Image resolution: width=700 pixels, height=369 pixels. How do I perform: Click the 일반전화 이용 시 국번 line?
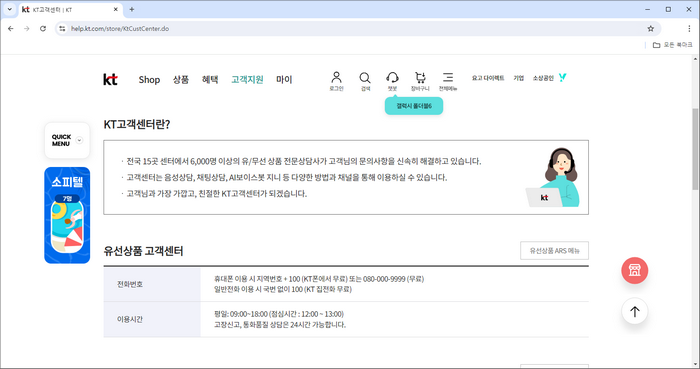pyautogui.click(x=283, y=290)
